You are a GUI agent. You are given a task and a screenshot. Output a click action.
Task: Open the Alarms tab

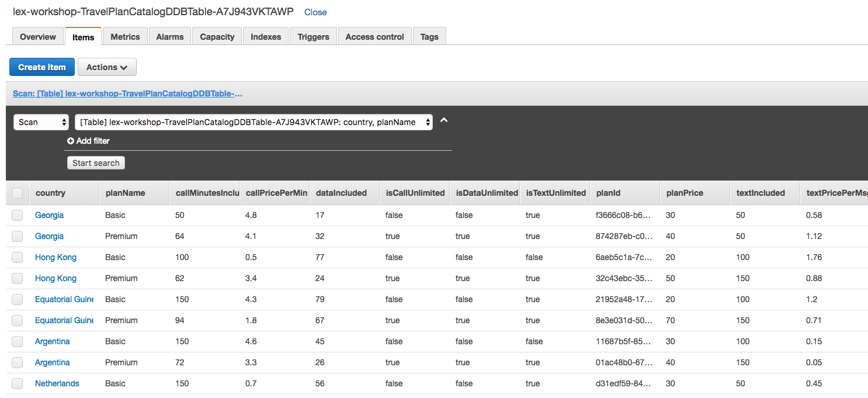pyautogui.click(x=170, y=36)
